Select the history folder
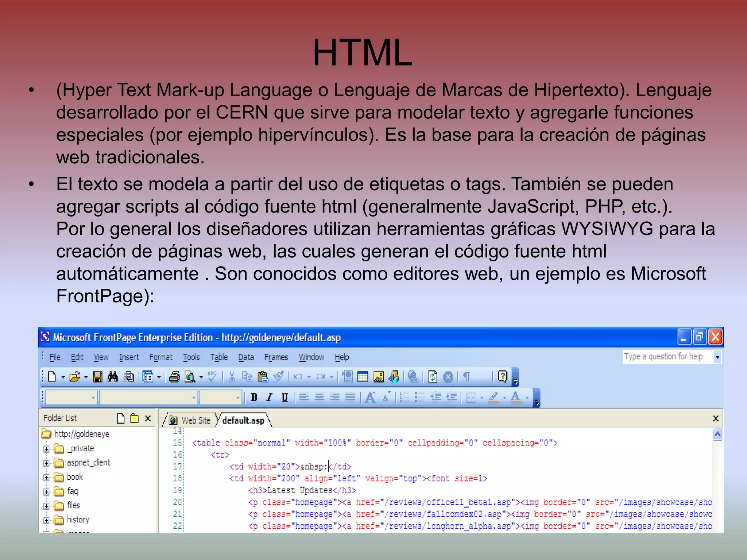 pos(78,520)
